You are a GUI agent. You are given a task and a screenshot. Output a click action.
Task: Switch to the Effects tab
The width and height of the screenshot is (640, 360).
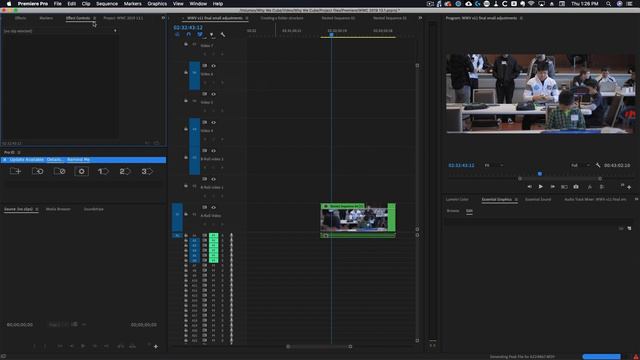20,18
